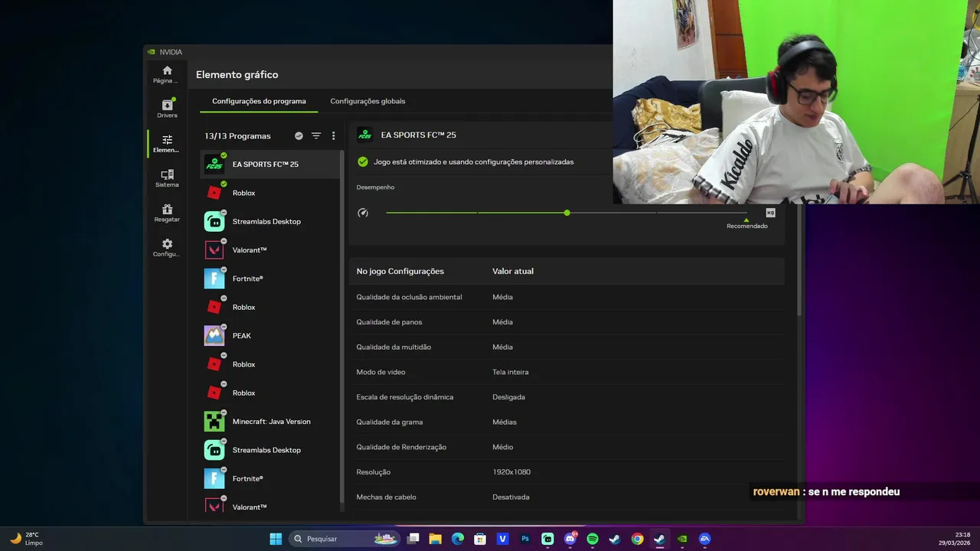This screenshot has width=980, height=551.
Task: Click the 'No jogo Configurações' column header
Action: pyautogui.click(x=400, y=271)
